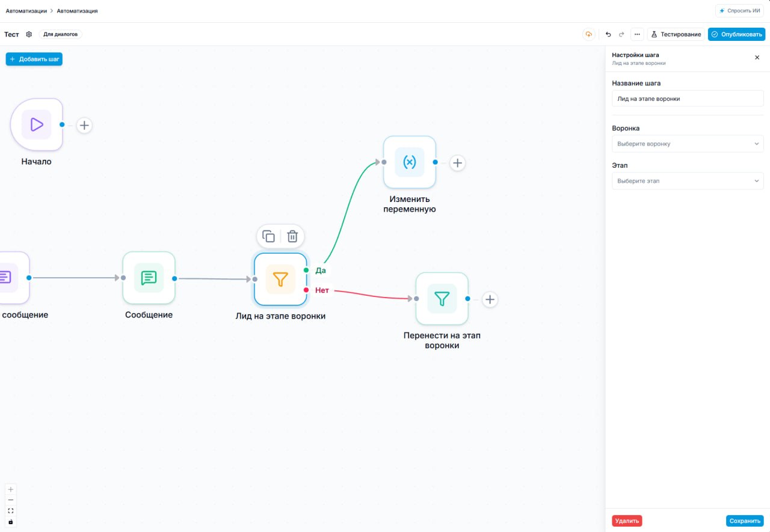Select the Сообщение chat node icon
The height and width of the screenshot is (532, 770).
[x=149, y=278]
